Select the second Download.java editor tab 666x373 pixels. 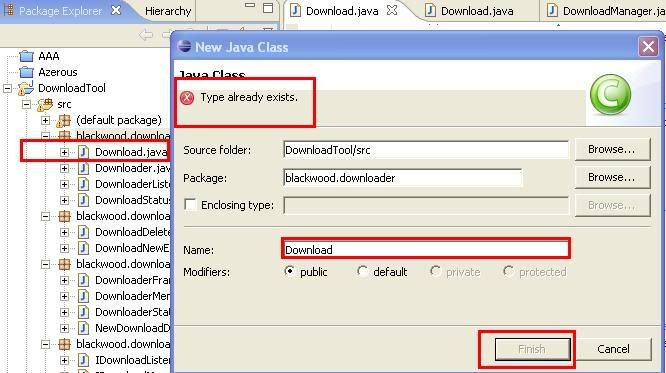click(x=477, y=11)
